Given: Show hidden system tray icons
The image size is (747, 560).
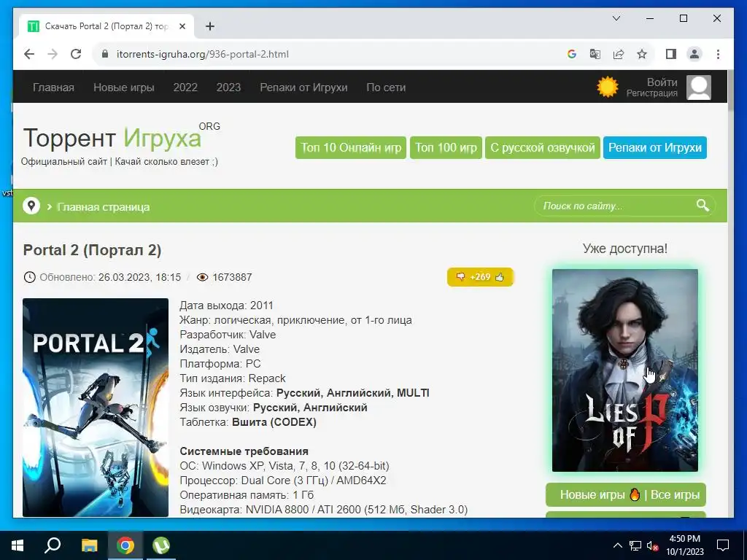Looking at the screenshot, I should point(617,545).
